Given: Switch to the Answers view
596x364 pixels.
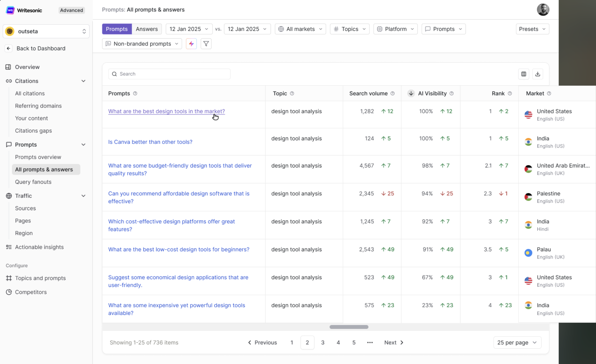Looking at the screenshot, I should click(147, 29).
